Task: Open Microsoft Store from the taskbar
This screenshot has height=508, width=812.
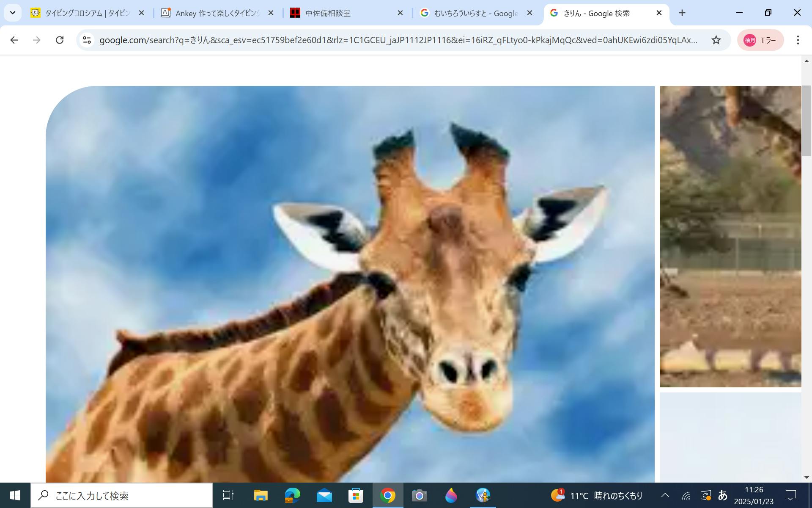Action: tap(356, 495)
